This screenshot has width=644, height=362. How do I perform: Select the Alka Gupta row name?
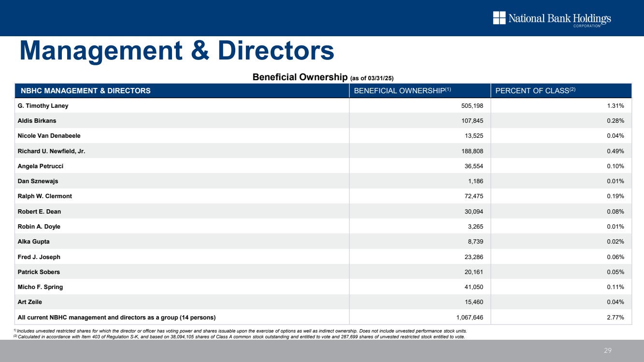pyautogui.click(x=33, y=242)
